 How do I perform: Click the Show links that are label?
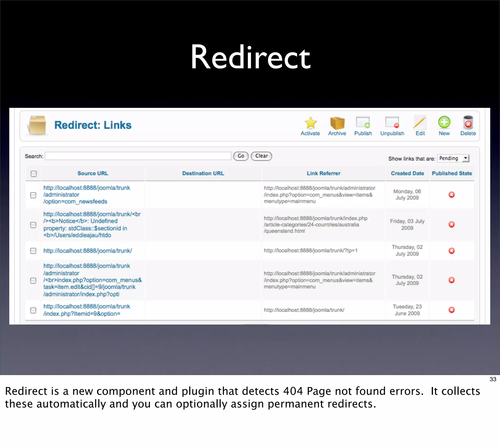coord(412,159)
